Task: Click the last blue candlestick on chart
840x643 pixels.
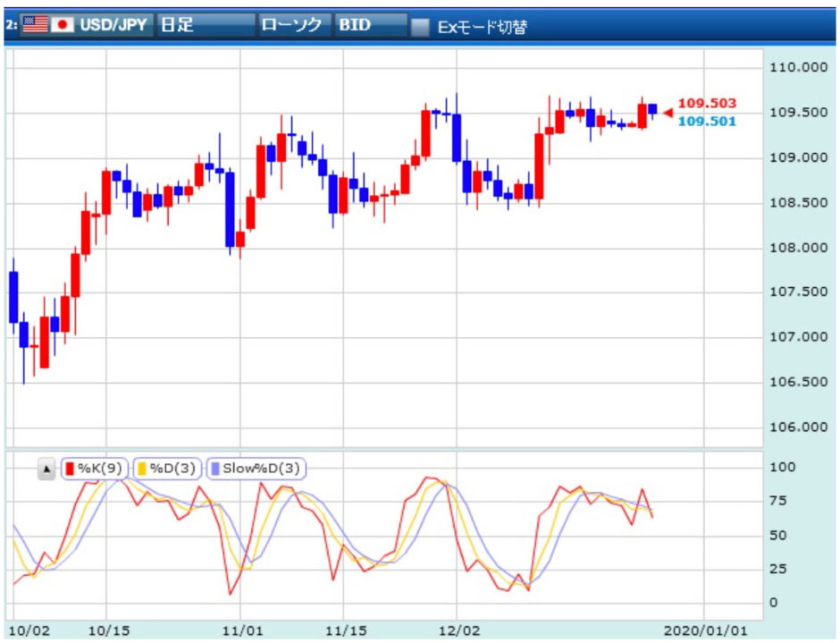Action: pos(652,109)
